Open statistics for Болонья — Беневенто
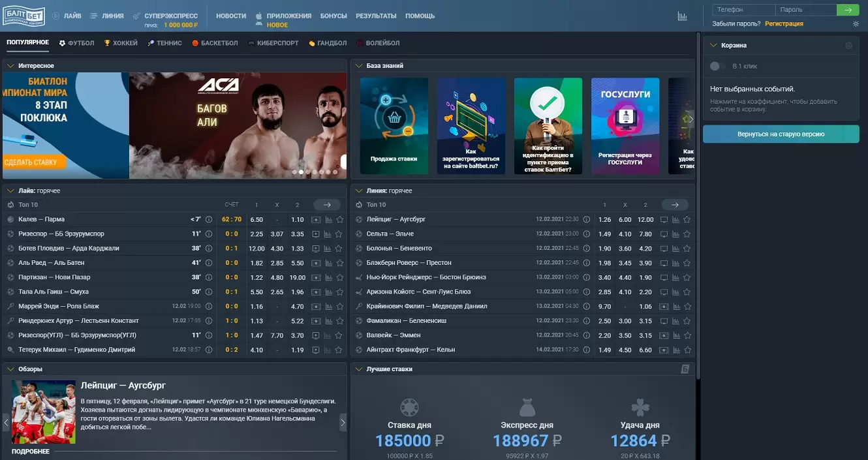868x460 pixels. (675, 248)
